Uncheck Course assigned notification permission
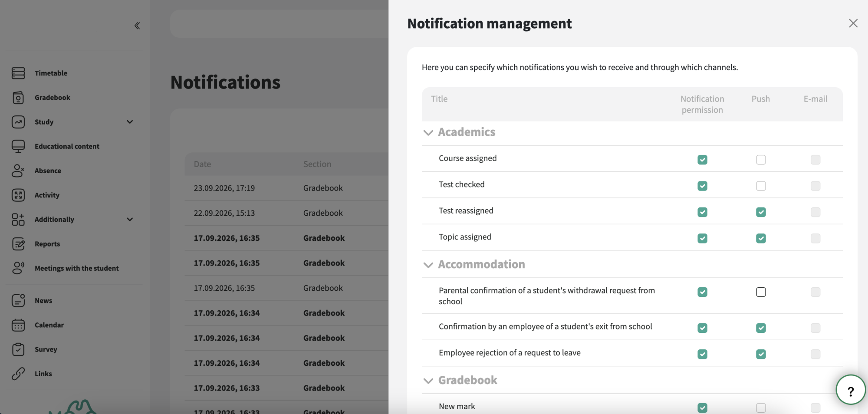Viewport: 868px width, 414px height. 702,160
